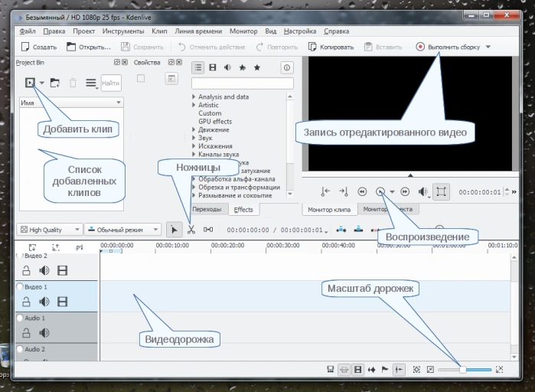The height and width of the screenshot is (392, 535).
Task: Select the razor scissors tool
Action: click(x=191, y=230)
